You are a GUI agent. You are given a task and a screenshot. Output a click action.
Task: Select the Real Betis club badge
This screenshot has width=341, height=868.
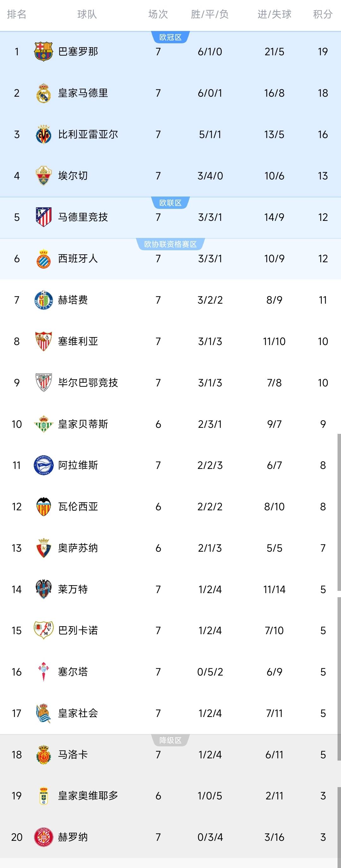[44, 424]
